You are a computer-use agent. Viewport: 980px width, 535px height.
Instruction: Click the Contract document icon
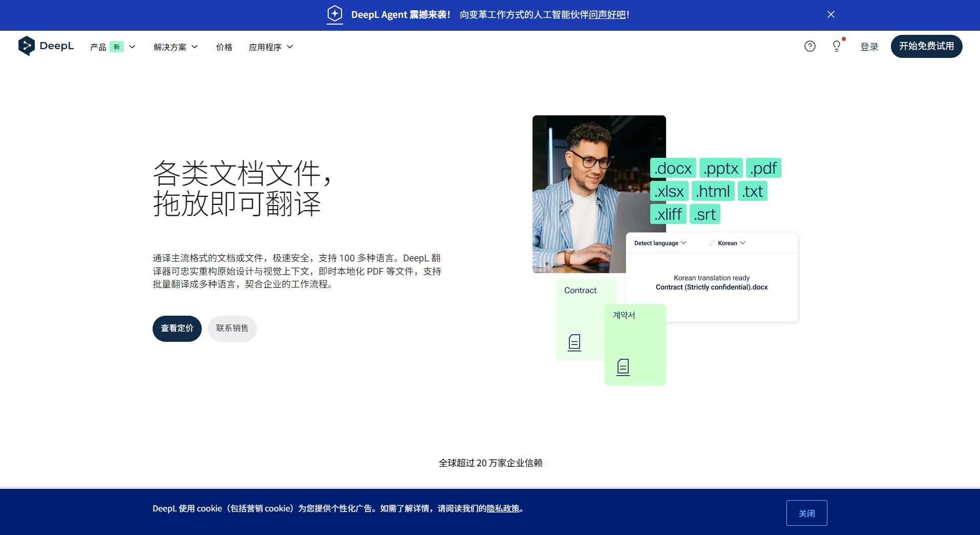[x=574, y=342]
